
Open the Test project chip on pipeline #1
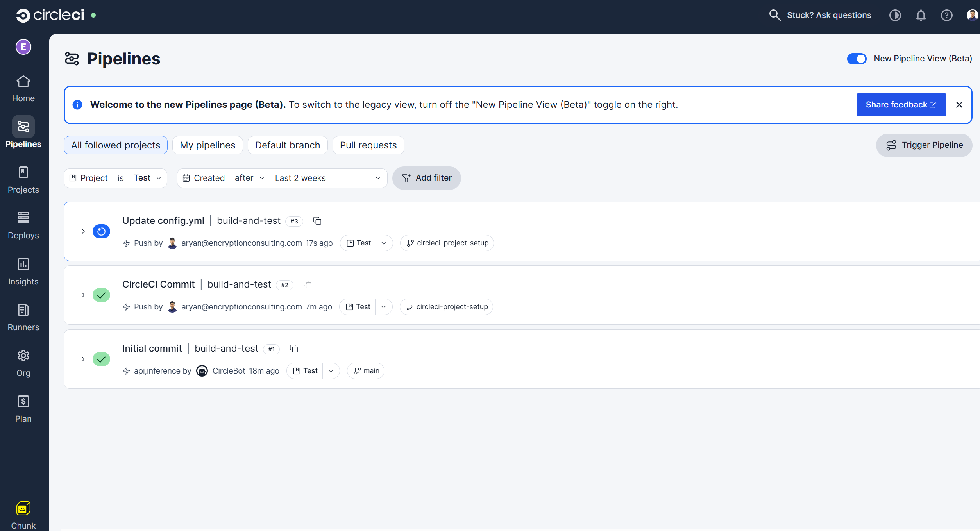point(305,371)
